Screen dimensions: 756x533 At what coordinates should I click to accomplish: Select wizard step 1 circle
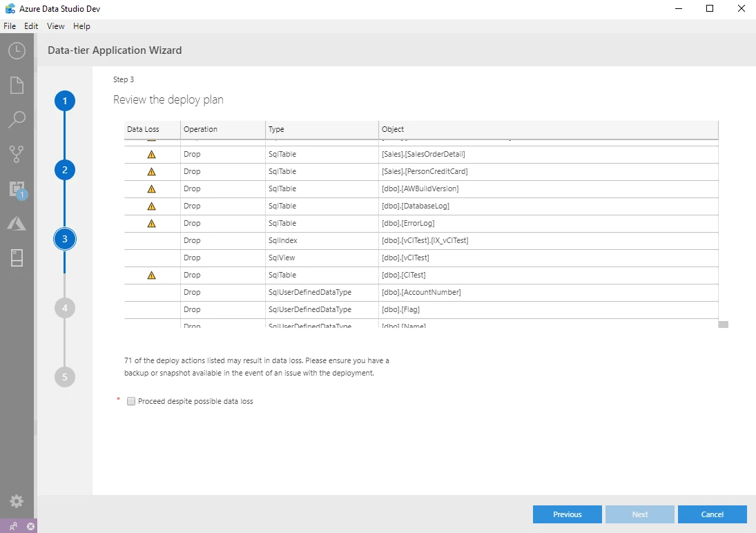coord(64,100)
